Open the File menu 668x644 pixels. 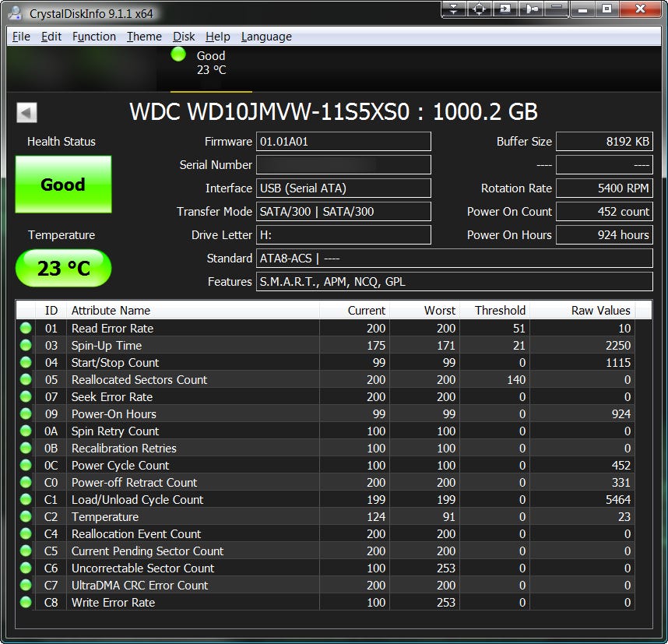pos(21,37)
